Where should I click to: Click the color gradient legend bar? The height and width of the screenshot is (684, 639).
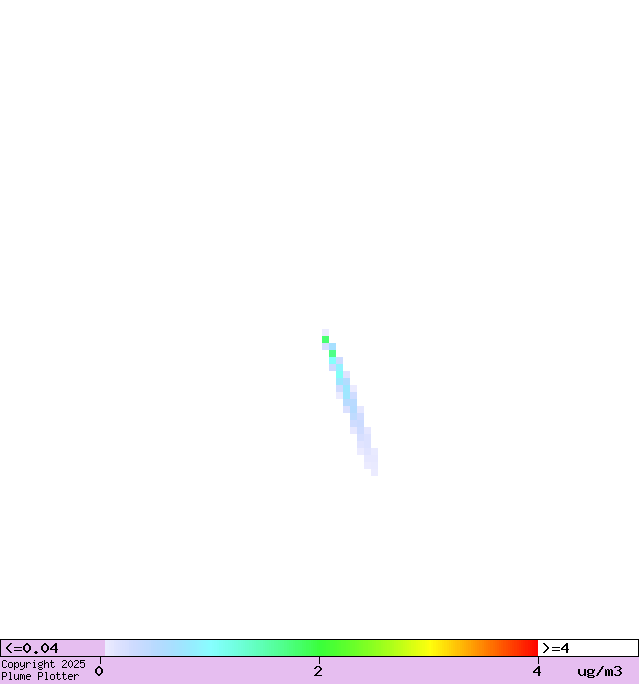coord(321,648)
